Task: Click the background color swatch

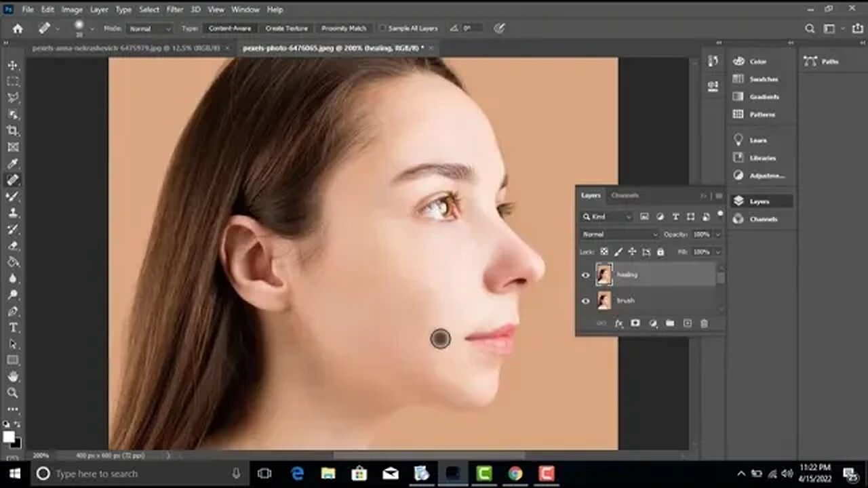Action: (x=17, y=443)
